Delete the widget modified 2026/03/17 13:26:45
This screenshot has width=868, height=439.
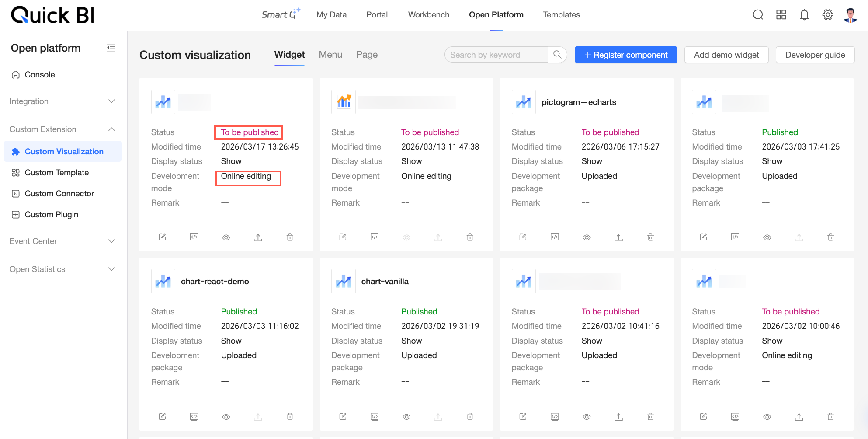coord(290,237)
